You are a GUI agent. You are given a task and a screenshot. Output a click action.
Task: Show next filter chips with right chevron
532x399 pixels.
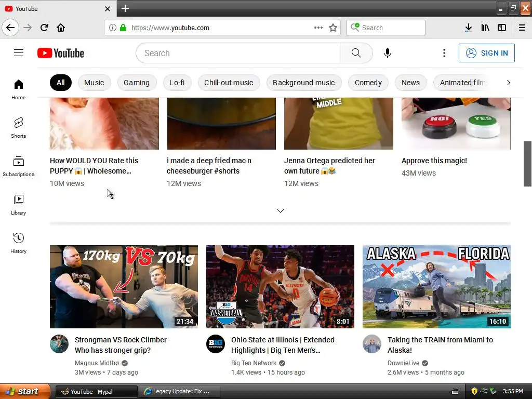pos(508,83)
